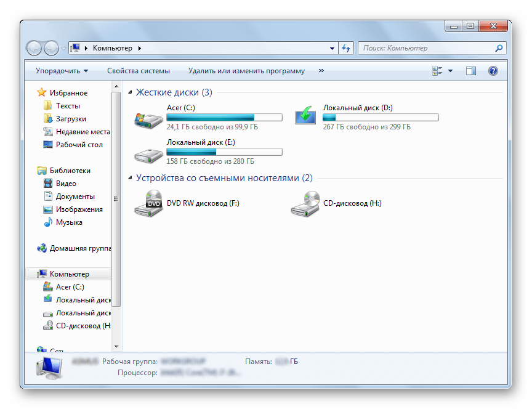532x409 pixels.
Task: Click the Жесткие диски (3) heading
Action: [174, 92]
